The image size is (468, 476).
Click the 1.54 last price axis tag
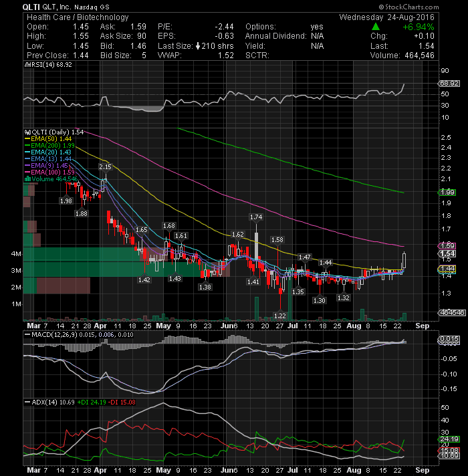[447, 253]
